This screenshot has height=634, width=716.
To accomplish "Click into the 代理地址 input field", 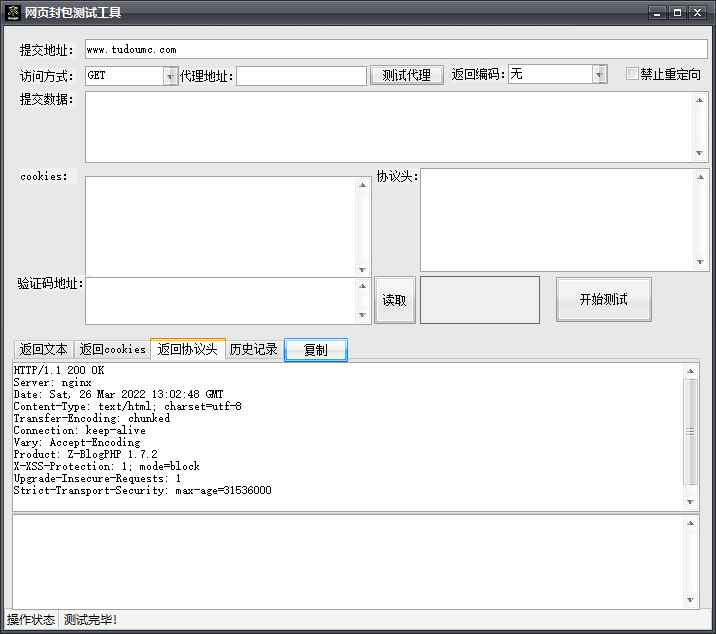I will pos(301,75).
